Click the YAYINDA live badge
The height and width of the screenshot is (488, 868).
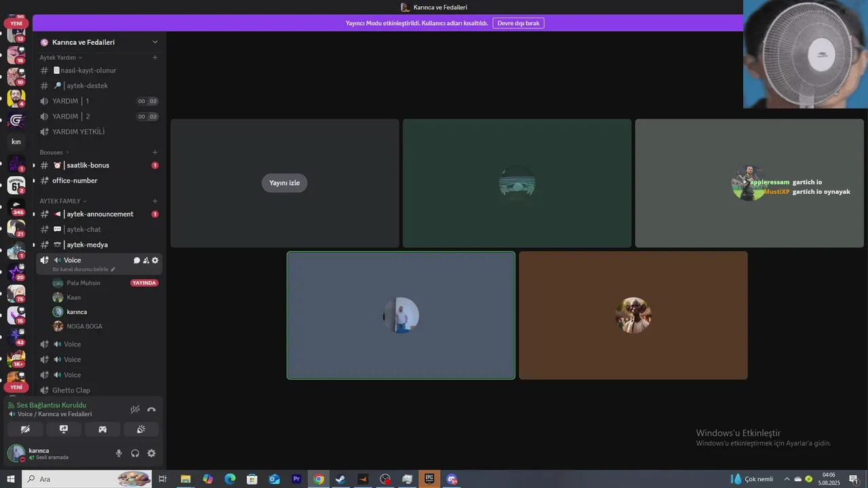[x=144, y=283]
